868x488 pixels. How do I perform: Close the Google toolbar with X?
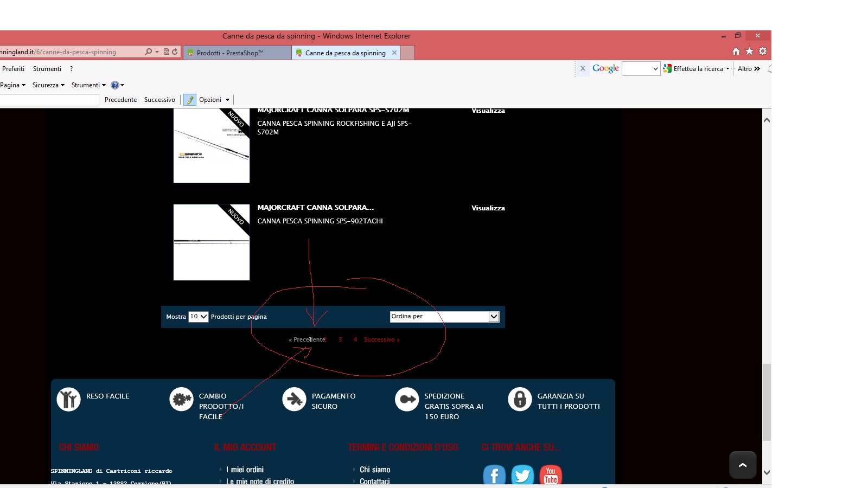583,69
